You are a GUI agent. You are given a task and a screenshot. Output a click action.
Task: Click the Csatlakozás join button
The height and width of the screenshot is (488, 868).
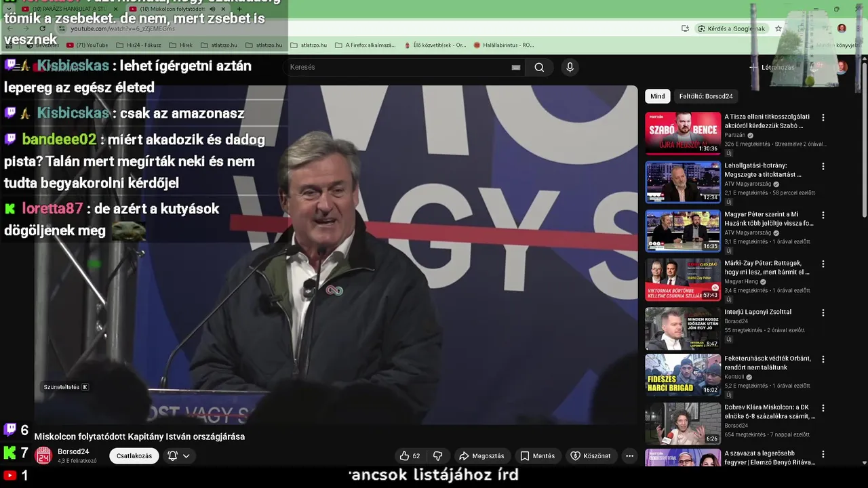click(x=134, y=456)
